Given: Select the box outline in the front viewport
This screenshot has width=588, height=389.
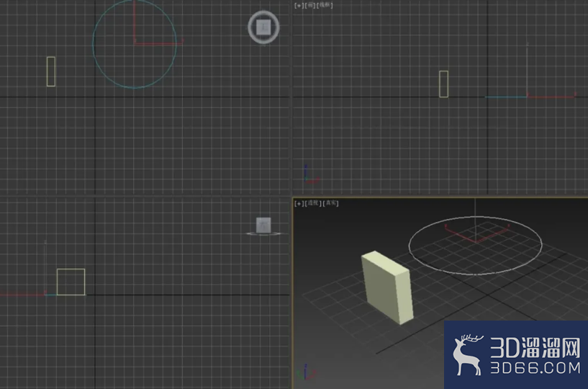Looking at the screenshot, I should pyautogui.click(x=443, y=84).
